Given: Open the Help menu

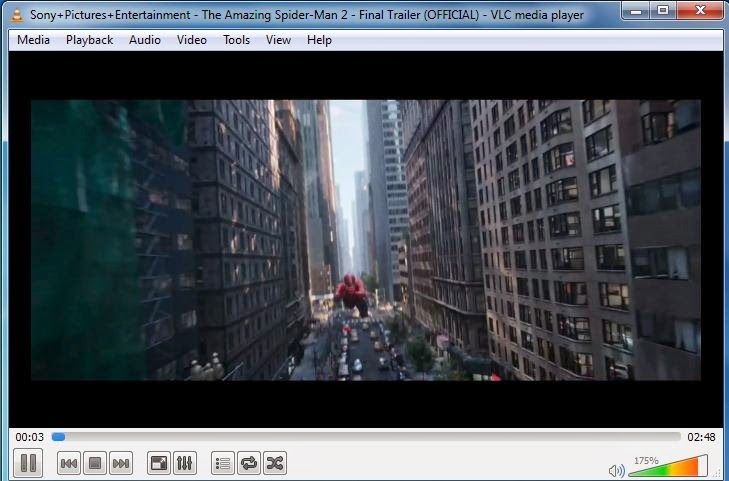Looking at the screenshot, I should coord(319,40).
